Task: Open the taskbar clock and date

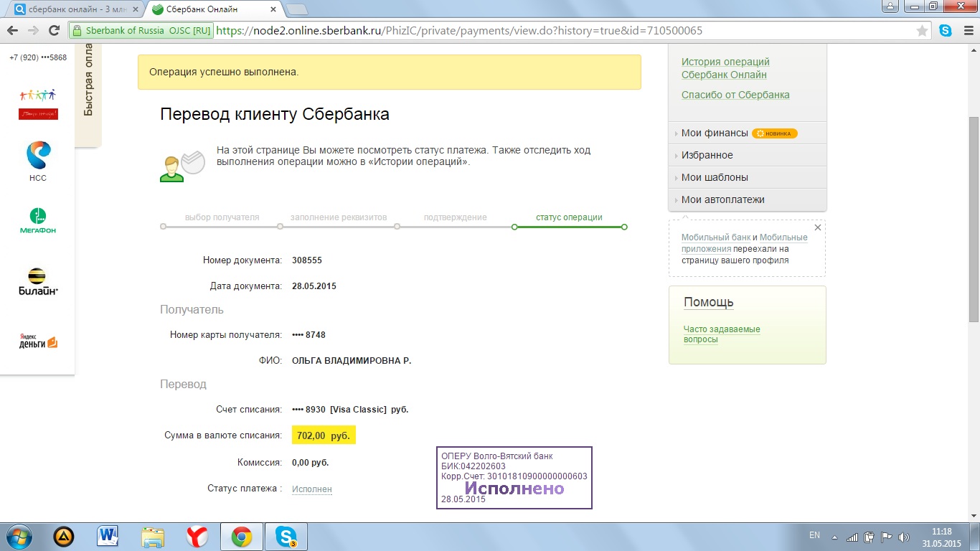Action: [941, 537]
